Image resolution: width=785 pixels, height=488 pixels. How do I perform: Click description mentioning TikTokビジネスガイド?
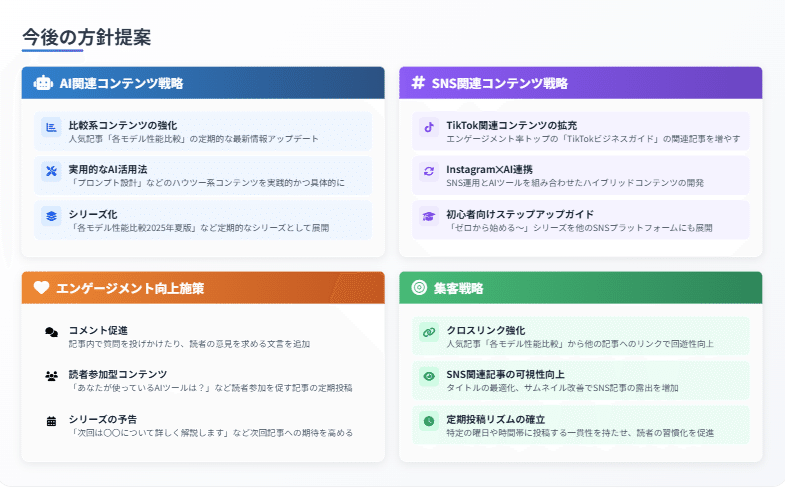(593, 139)
